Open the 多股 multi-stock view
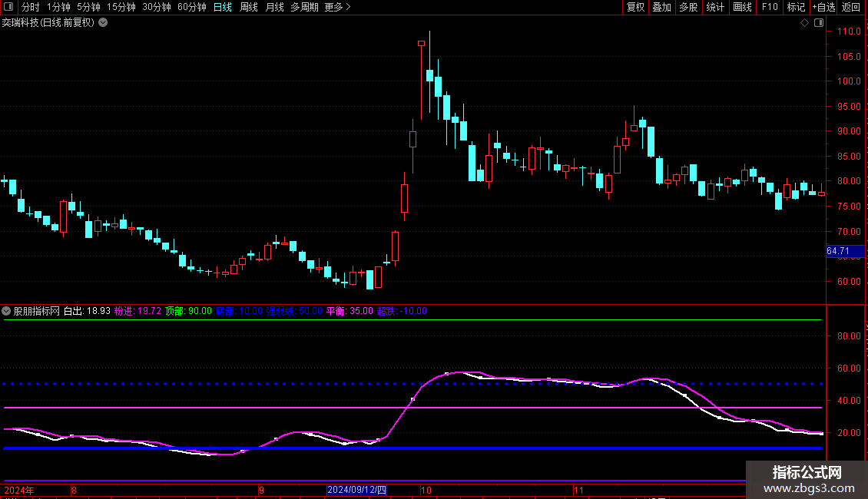 688,7
